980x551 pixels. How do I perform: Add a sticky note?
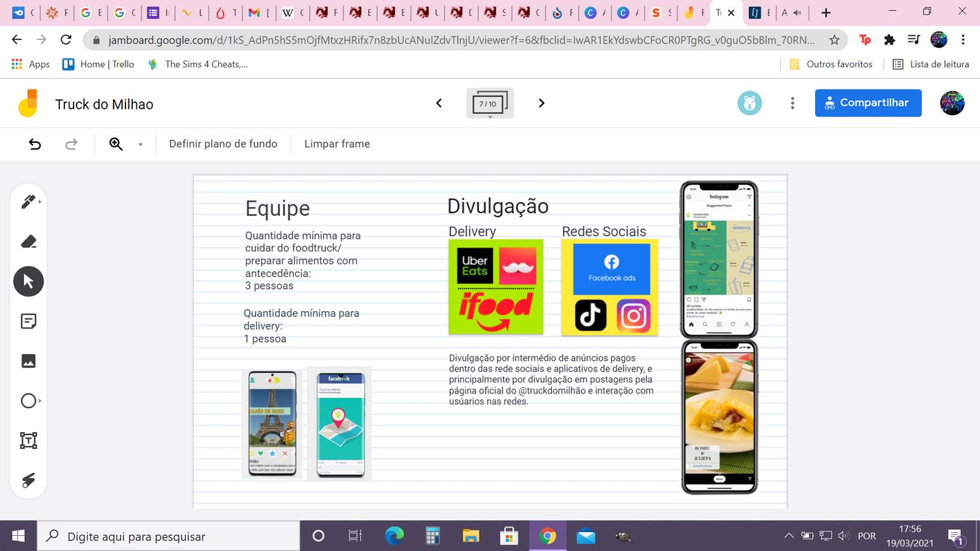coord(28,321)
